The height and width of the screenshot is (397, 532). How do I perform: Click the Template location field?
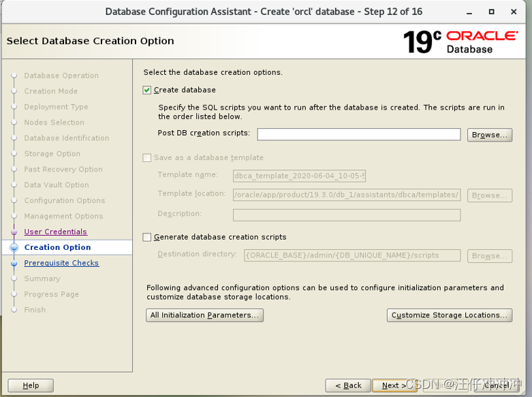347,195
